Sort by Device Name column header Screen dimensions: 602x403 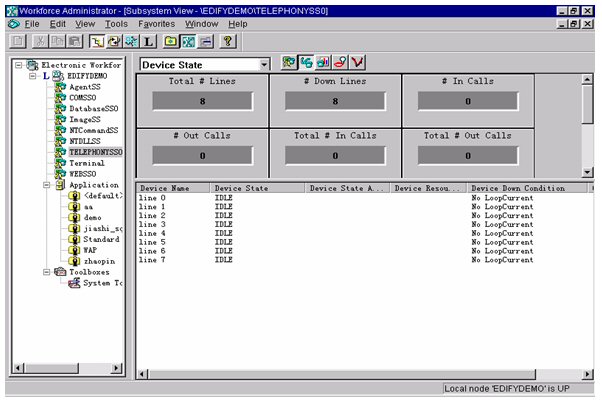pos(172,187)
